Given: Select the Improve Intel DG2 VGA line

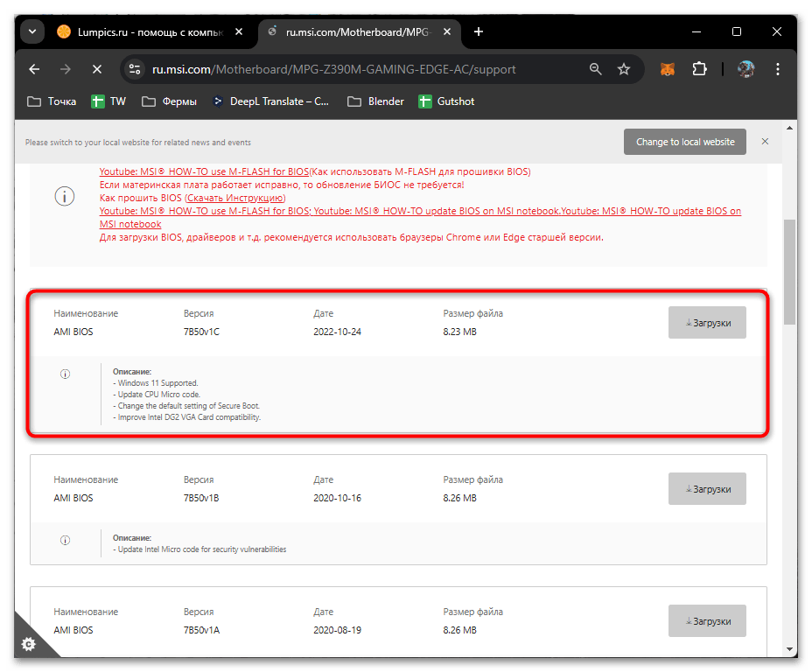Looking at the screenshot, I should click(x=187, y=417).
